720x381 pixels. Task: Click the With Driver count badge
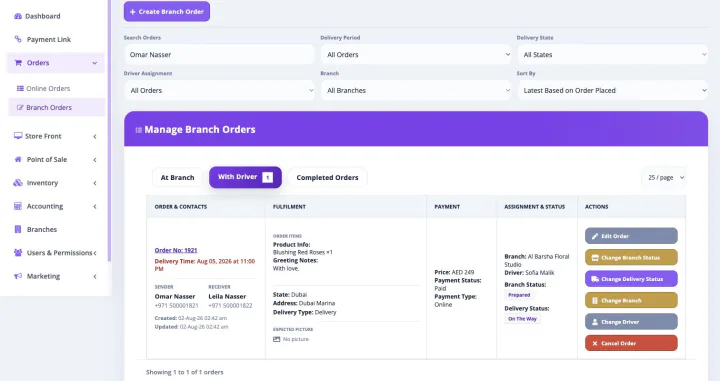[x=267, y=177]
